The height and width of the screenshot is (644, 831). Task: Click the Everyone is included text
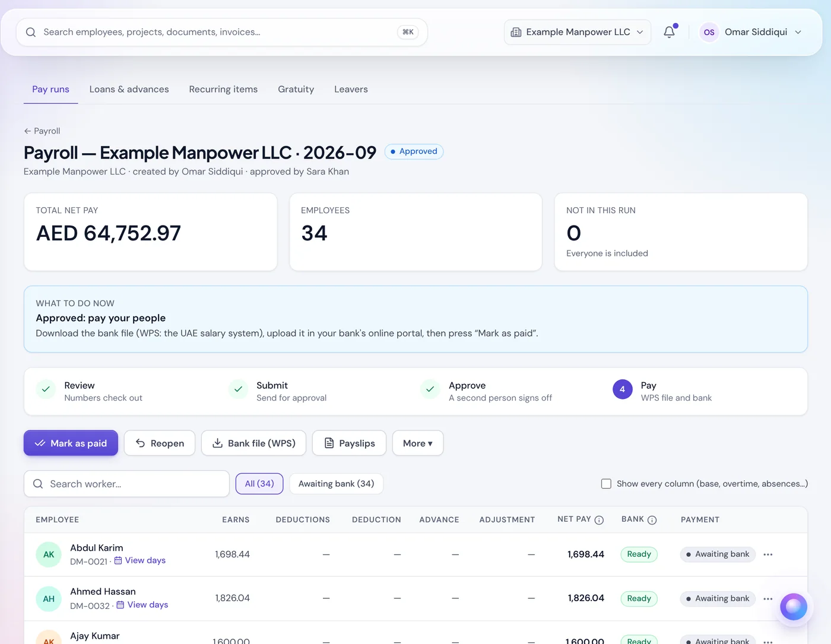(x=607, y=253)
